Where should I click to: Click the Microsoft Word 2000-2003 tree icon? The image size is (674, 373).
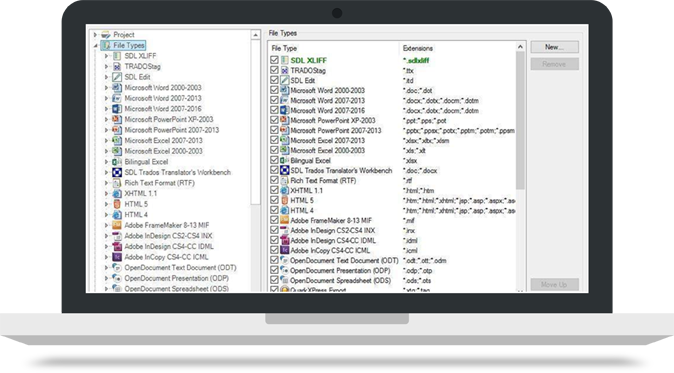point(117,88)
